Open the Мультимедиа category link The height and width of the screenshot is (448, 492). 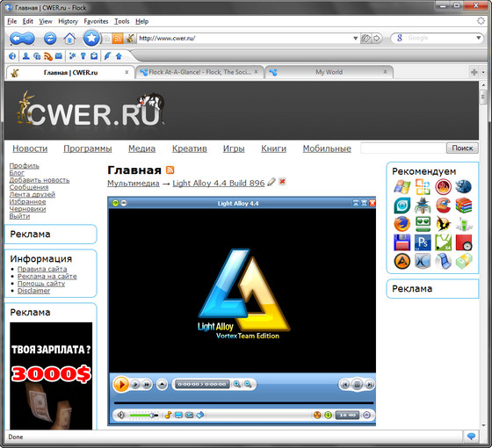pyautogui.click(x=134, y=184)
